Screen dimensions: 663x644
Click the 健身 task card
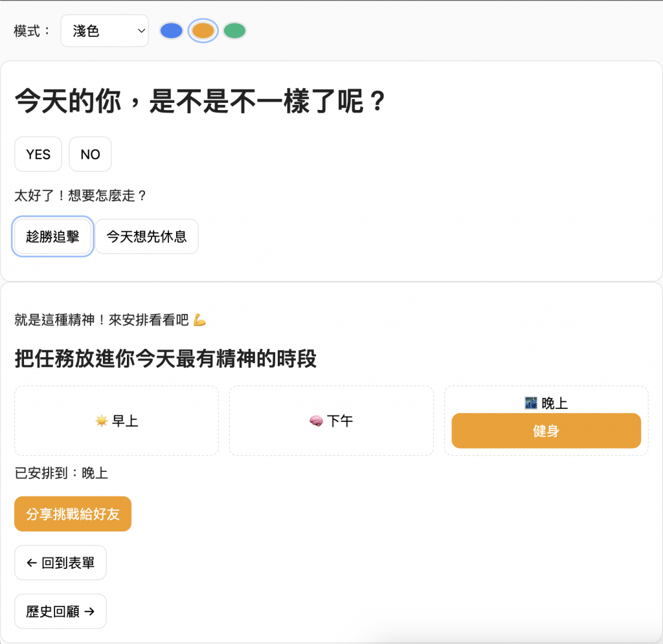click(x=546, y=430)
